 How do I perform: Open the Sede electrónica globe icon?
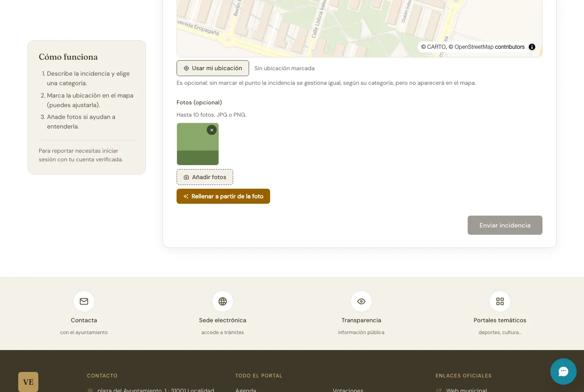coord(223,301)
